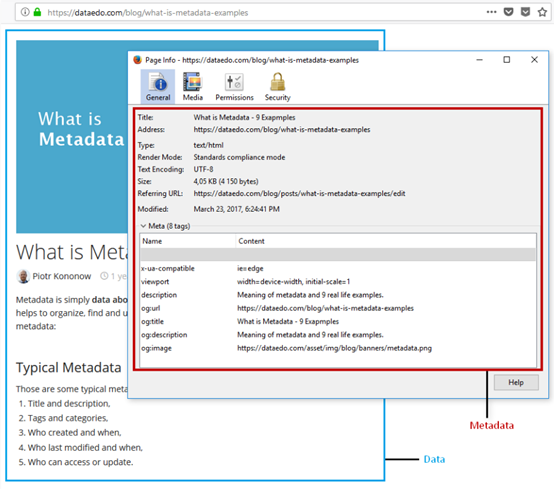Bookmark this page with the star icon

coord(542,12)
